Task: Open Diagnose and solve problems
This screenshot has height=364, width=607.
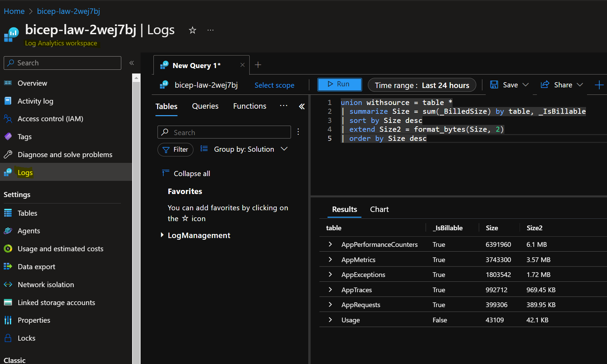Action: 65,155
